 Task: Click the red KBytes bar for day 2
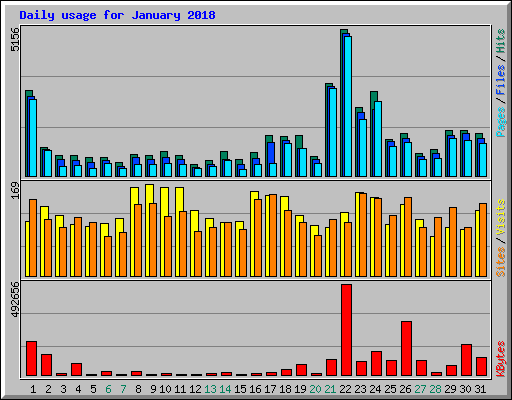point(46,365)
